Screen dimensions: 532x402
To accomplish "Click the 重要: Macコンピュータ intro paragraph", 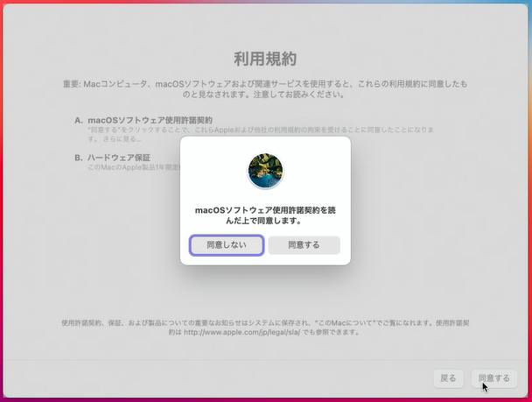I will [265, 89].
